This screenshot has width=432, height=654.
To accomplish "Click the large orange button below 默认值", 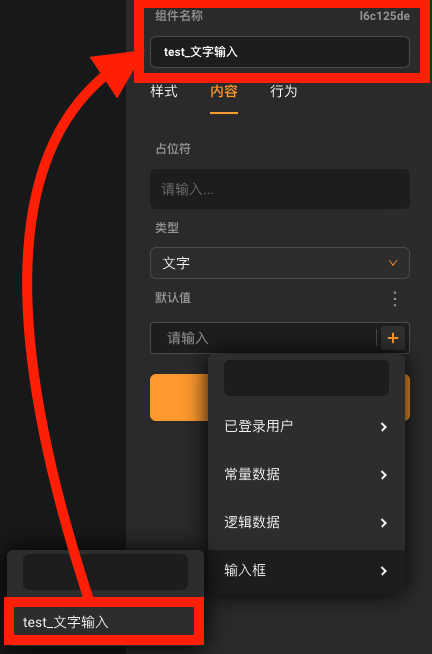I will (x=280, y=397).
